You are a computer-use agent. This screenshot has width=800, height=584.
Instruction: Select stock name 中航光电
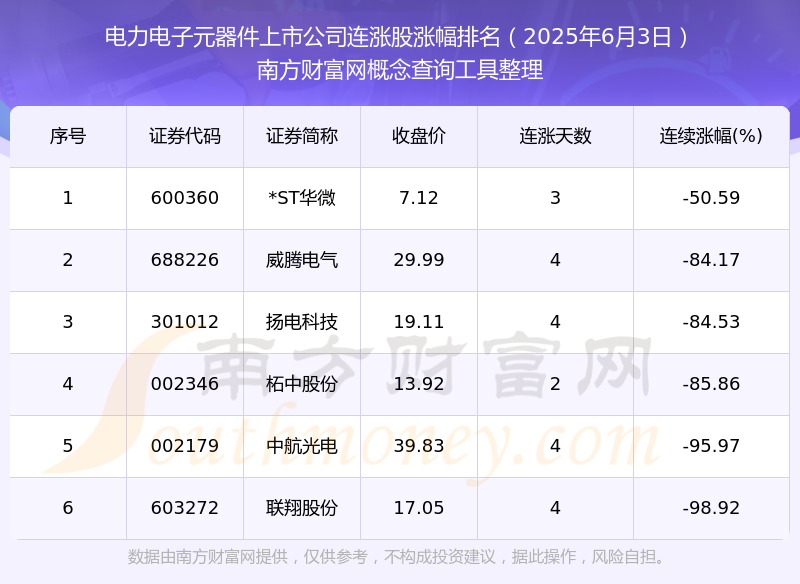pyautogui.click(x=302, y=446)
